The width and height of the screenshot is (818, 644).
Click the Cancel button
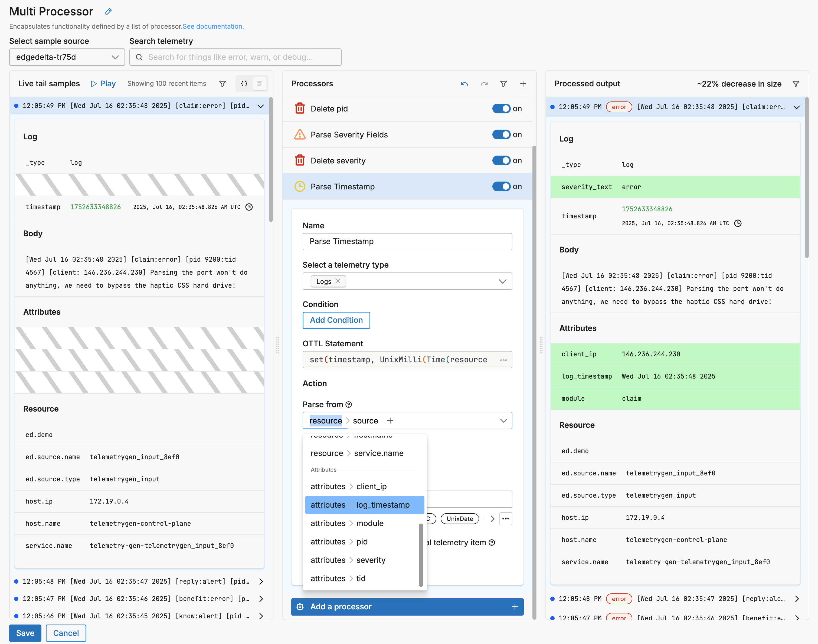click(x=66, y=633)
